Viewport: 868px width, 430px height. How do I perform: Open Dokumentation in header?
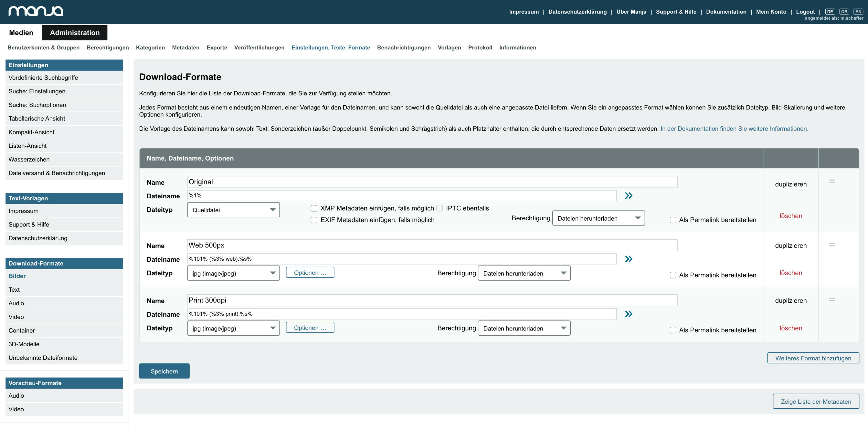click(726, 11)
